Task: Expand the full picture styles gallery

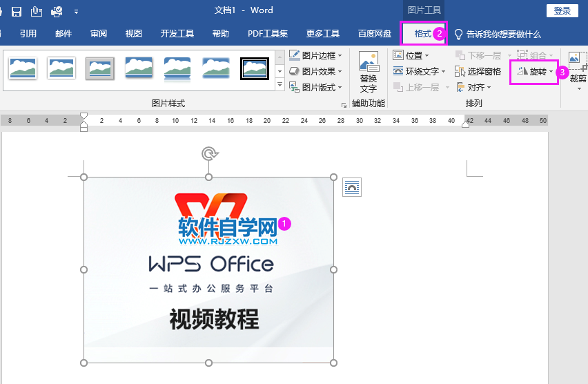Action: (x=280, y=85)
